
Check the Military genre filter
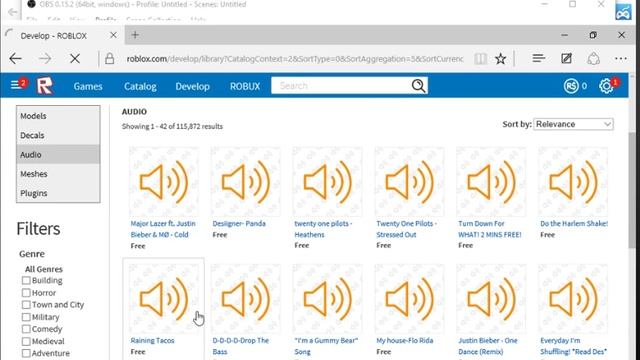(26, 317)
